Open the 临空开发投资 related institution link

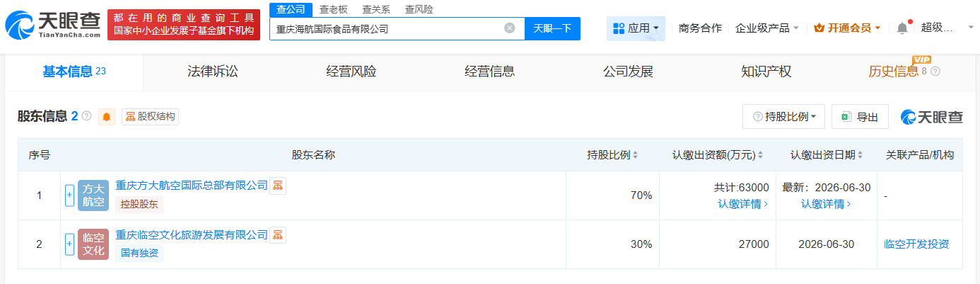tap(916, 244)
